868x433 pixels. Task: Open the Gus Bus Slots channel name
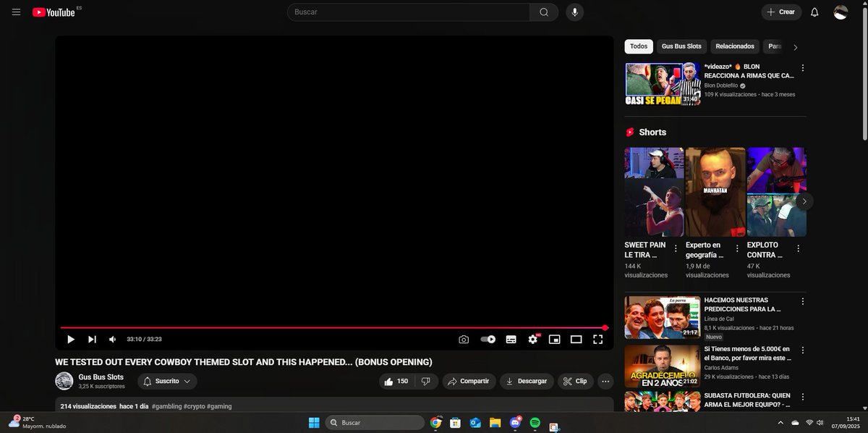pos(101,377)
